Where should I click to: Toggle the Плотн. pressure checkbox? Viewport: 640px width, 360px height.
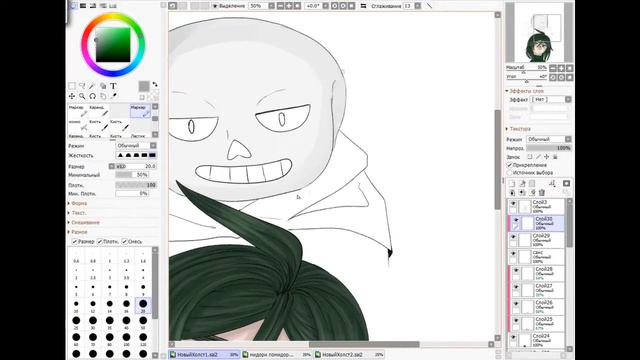click(x=100, y=242)
